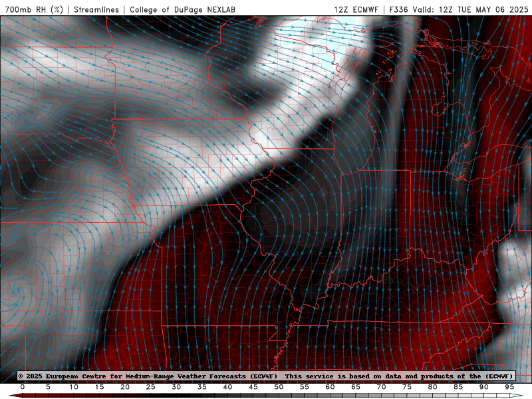Click the "45" colorbar scale label
Viewport: 532px width, 399px height.
tap(253, 387)
